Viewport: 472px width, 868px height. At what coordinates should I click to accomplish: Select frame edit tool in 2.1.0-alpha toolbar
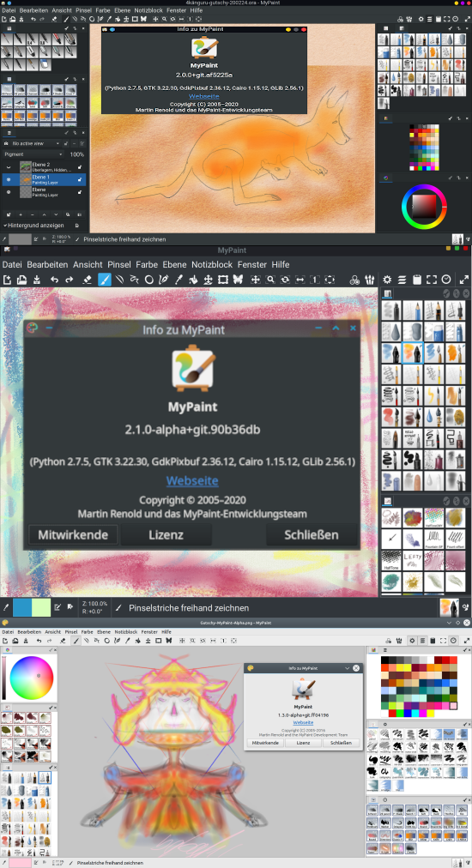coord(223,280)
